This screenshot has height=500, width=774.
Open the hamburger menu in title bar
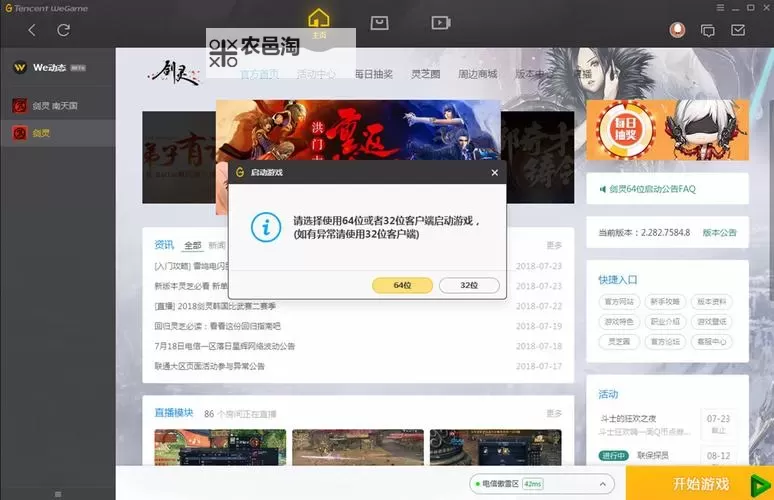pyautogui.click(x=720, y=7)
